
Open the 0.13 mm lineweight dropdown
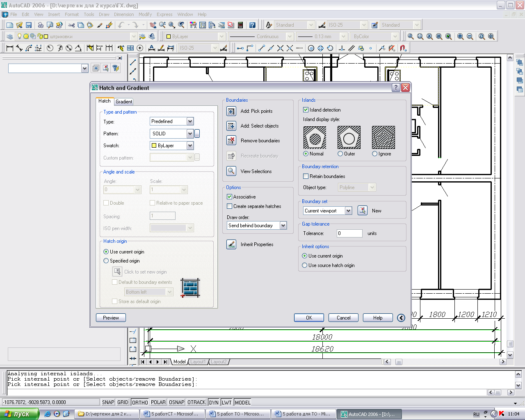344,37
